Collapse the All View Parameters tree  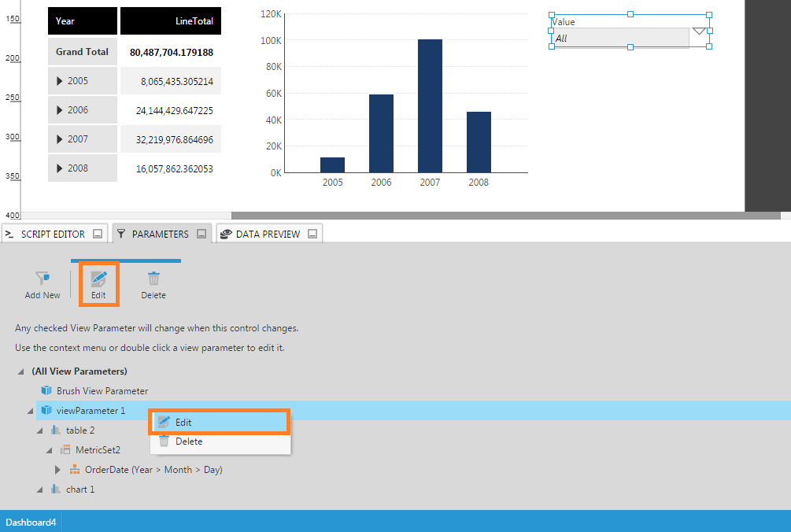click(20, 371)
